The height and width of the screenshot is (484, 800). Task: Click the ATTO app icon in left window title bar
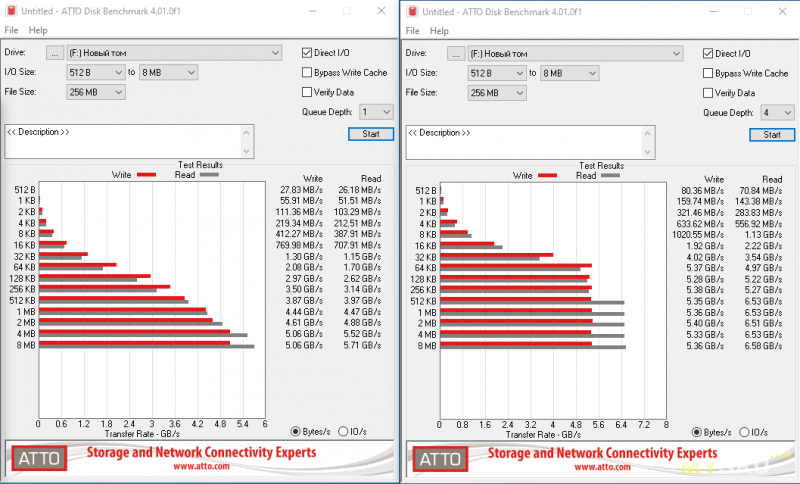point(11,10)
